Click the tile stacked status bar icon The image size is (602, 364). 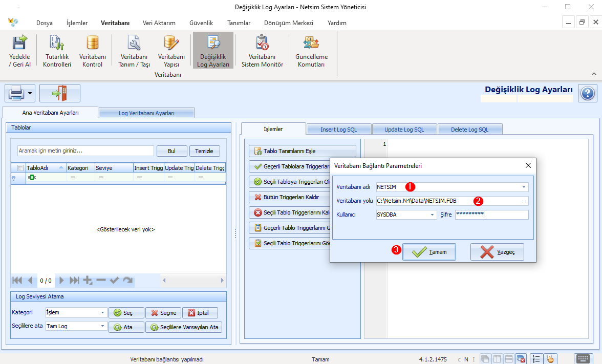tap(509, 359)
